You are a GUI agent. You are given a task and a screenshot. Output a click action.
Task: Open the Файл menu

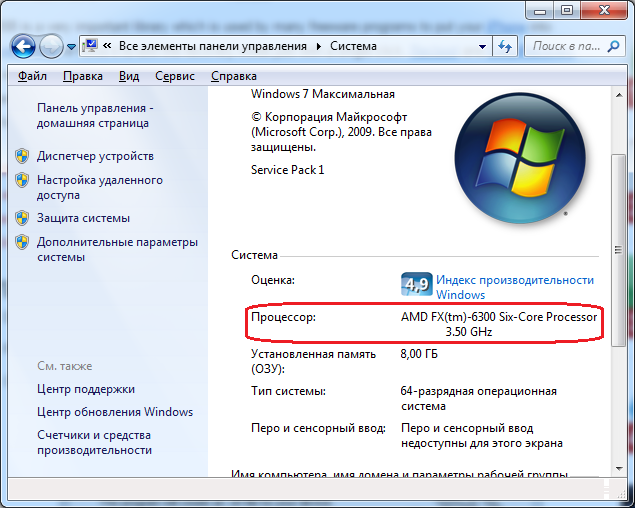click(32, 76)
